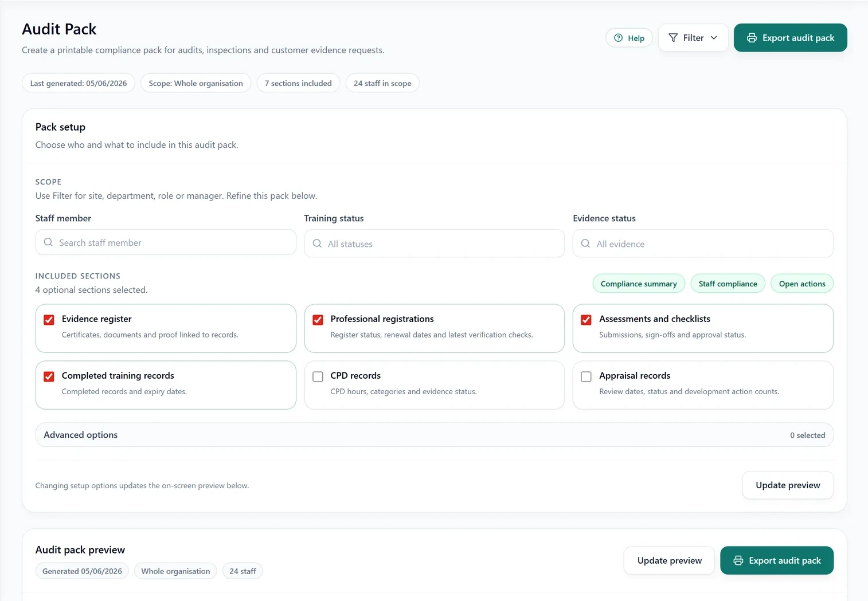Open the All statuses training dropdown
868x601 pixels.
tap(434, 243)
